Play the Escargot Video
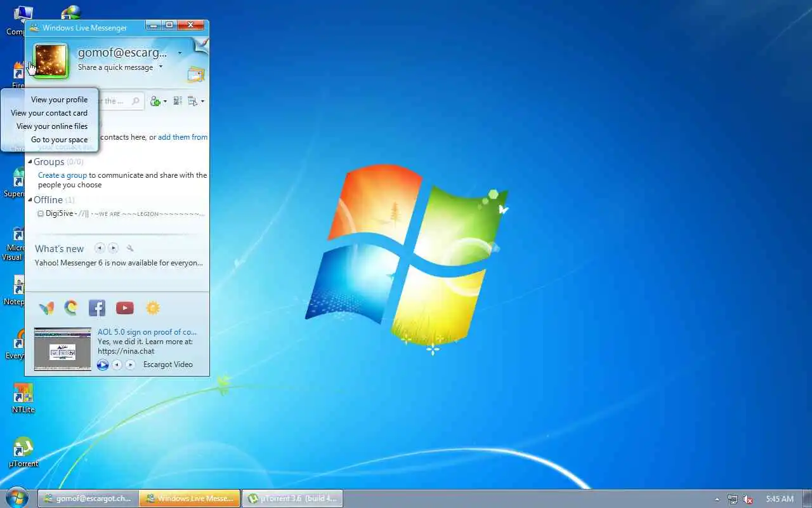The width and height of the screenshot is (812, 508). 103,364
